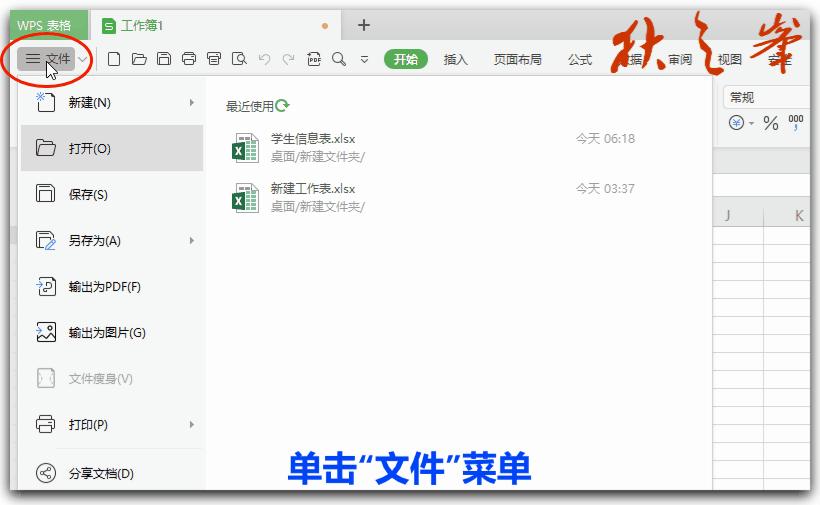820x505 pixels.
Task: Choose 打开(O) in the file menu
Action: pos(112,148)
